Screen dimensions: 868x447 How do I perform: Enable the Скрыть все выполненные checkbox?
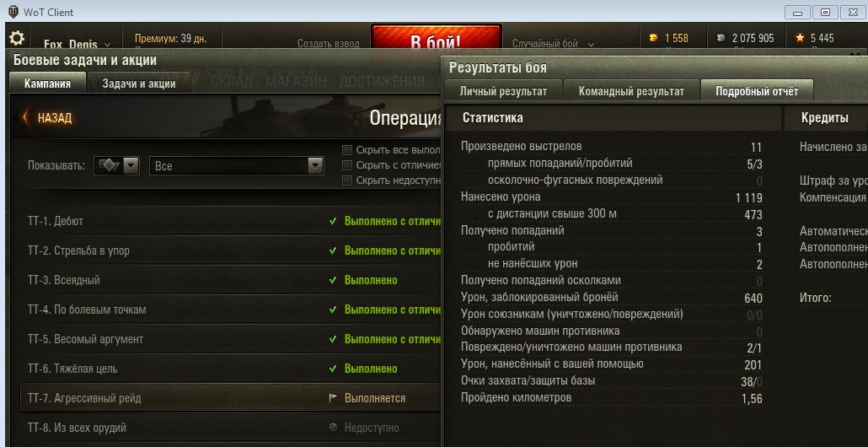tap(347, 150)
